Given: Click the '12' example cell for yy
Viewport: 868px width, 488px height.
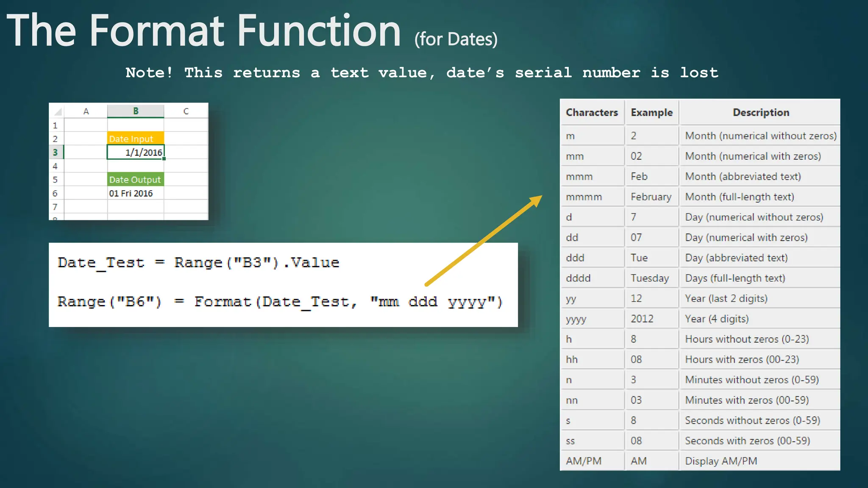Looking at the screenshot, I should coord(651,298).
